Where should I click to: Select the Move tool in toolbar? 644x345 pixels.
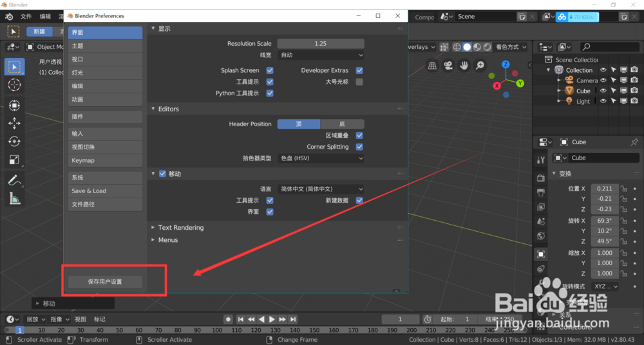[x=14, y=123]
